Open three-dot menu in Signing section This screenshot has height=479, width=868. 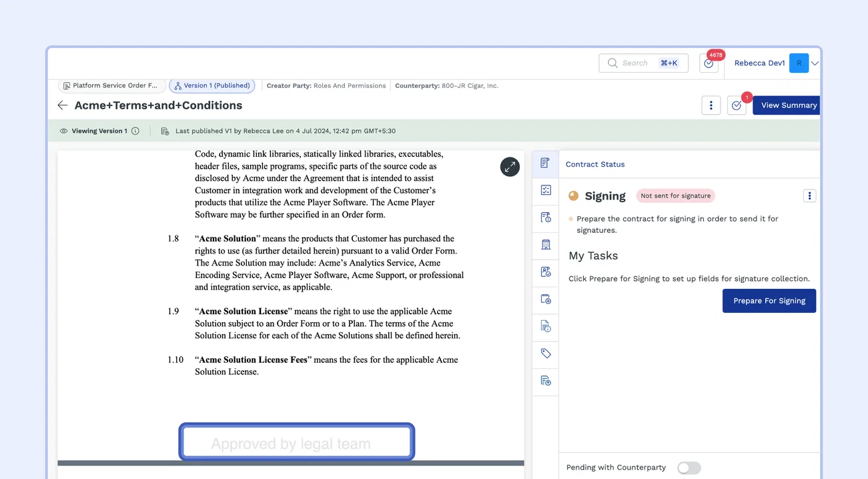(809, 196)
